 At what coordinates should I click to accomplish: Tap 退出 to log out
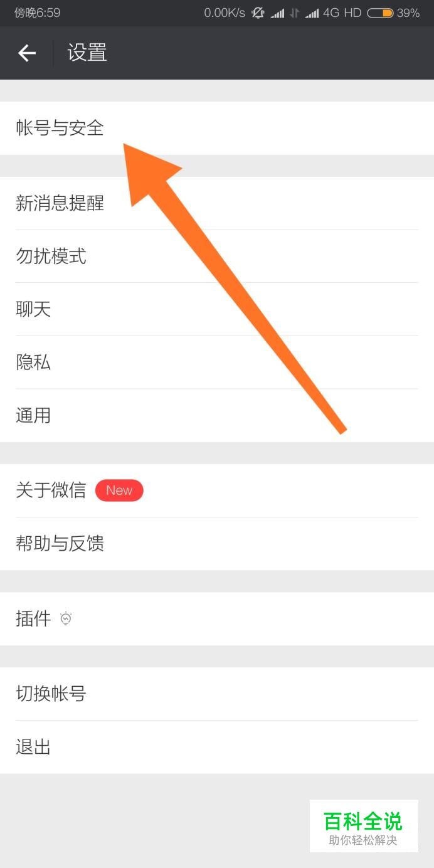coord(217,747)
